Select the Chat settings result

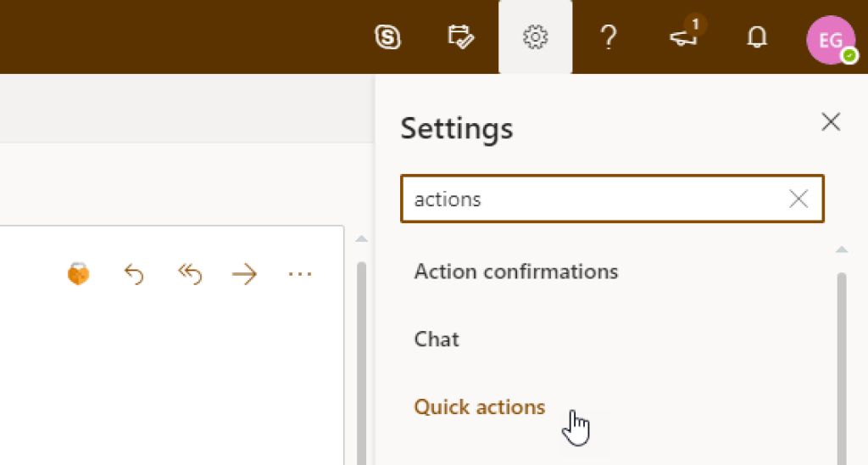click(437, 339)
